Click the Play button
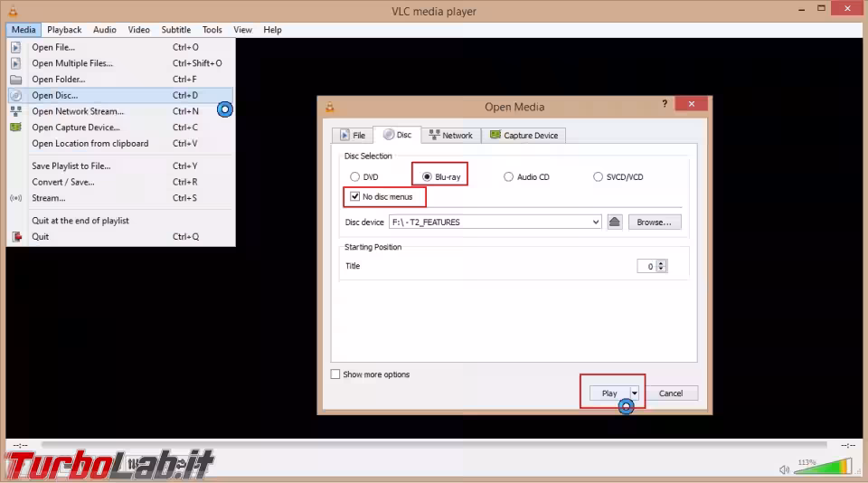This screenshot has width=868, height=483. coord(609,393)
